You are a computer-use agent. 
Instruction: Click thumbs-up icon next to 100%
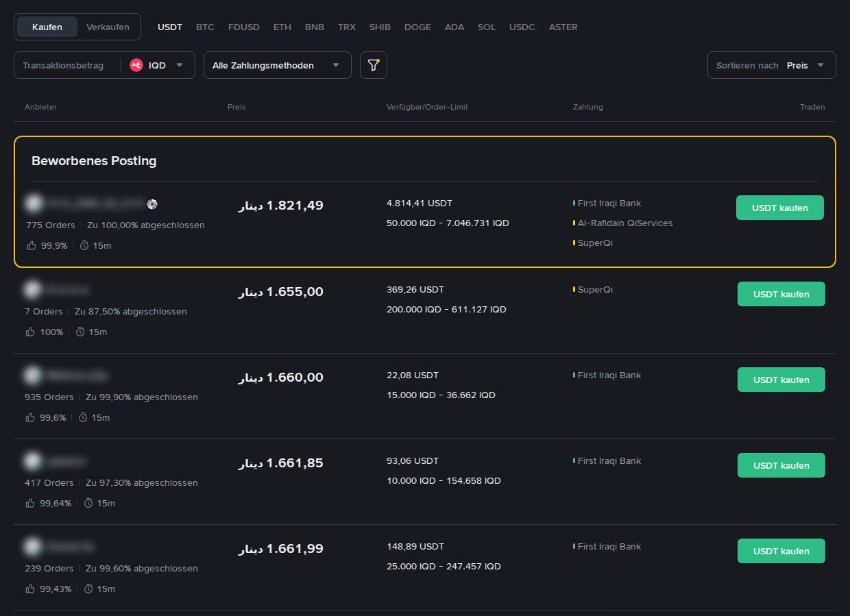click(30, 332)
